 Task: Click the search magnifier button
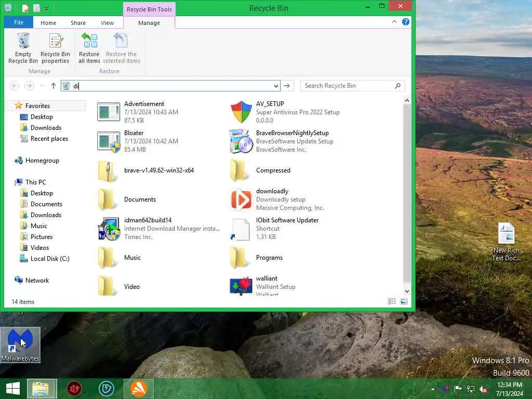tap(397, 86)
